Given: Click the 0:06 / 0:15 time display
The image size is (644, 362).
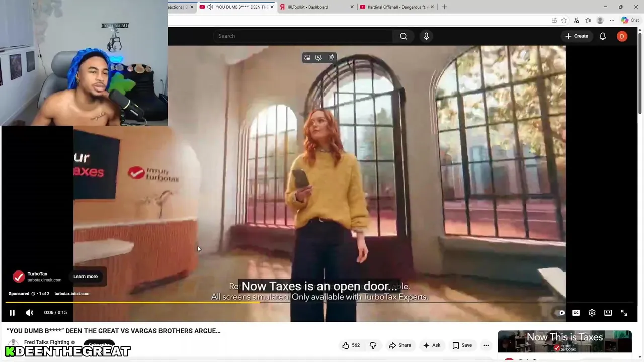Looking at the screenshot, I should pyautogui.click(x=55, y=313).
